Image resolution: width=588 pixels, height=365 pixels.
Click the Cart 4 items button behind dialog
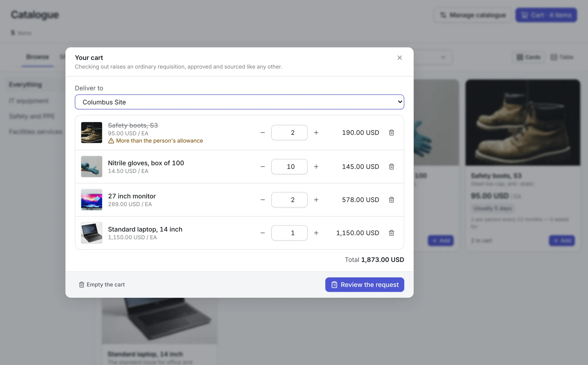pos(546,15)
